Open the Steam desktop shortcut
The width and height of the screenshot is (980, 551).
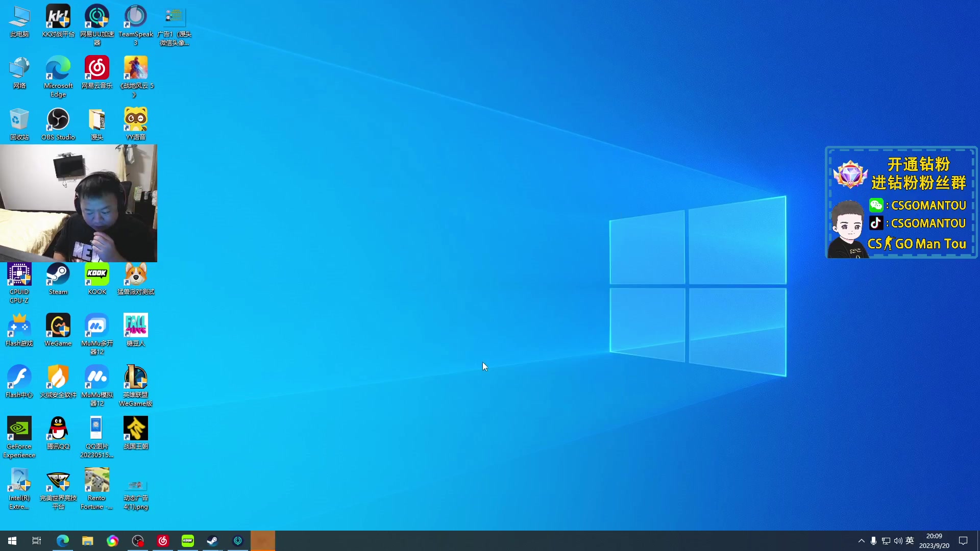(x=58, y=275)
